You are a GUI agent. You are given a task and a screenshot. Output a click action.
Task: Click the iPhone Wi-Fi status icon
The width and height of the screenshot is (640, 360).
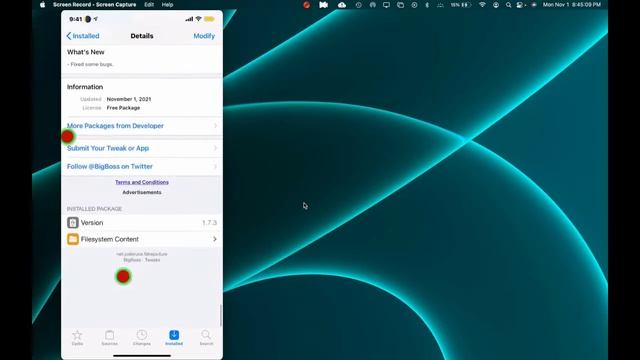pos(198,19)
